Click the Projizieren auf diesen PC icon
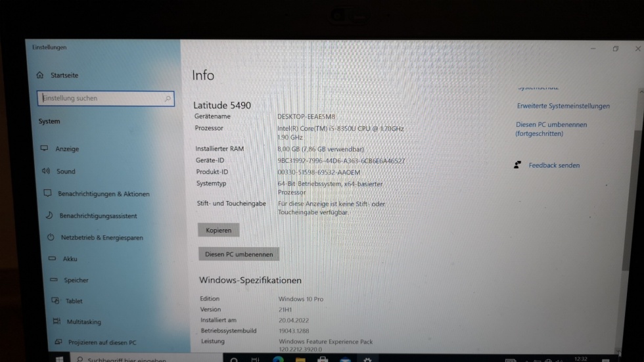This screenshot has width=644, height=362. (x=58, y=342)
